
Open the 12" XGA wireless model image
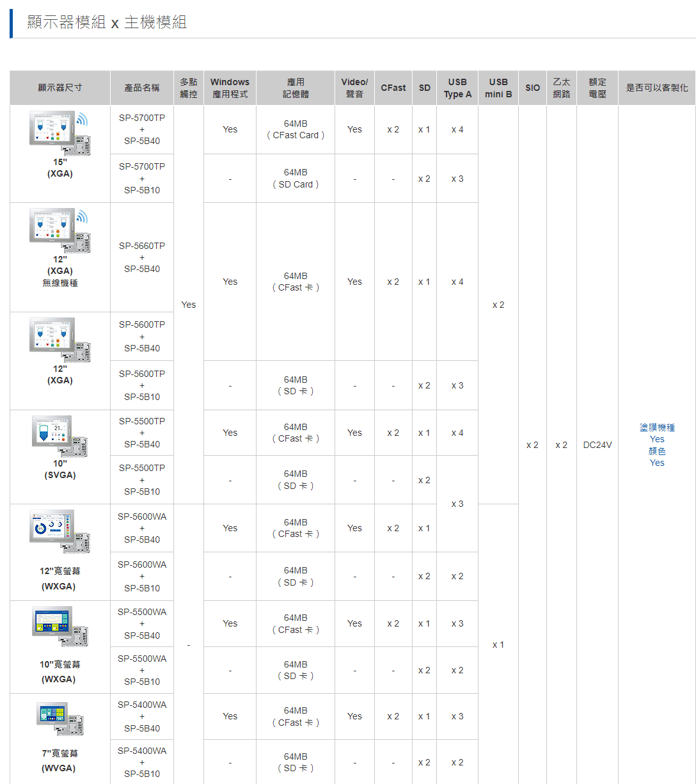pyautogui.click(x=59, y=231)
